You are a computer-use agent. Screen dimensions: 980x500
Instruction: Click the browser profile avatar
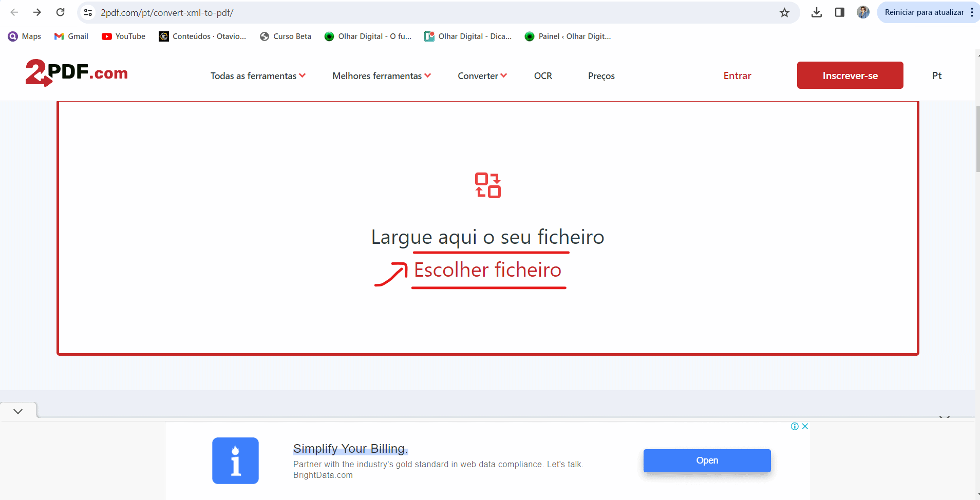click(862, 12)
